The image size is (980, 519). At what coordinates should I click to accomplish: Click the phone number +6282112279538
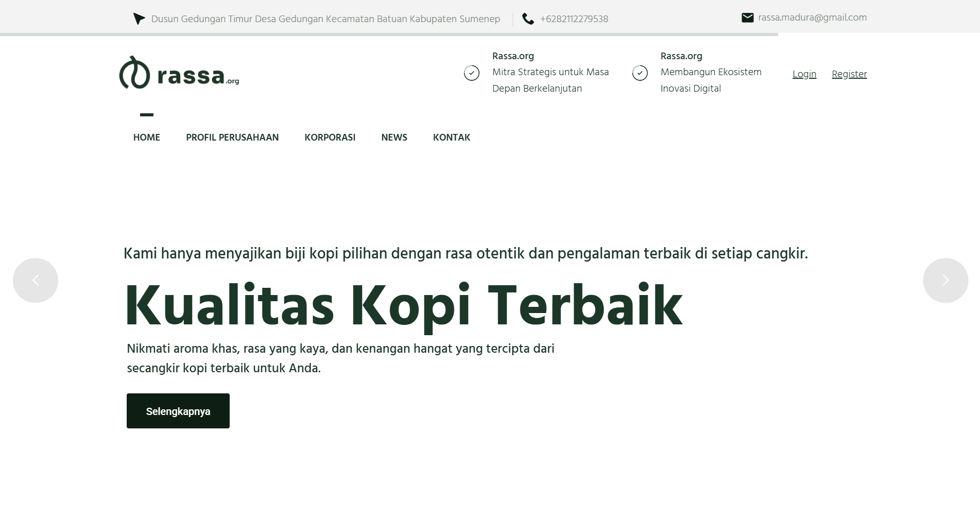(574, 19)
